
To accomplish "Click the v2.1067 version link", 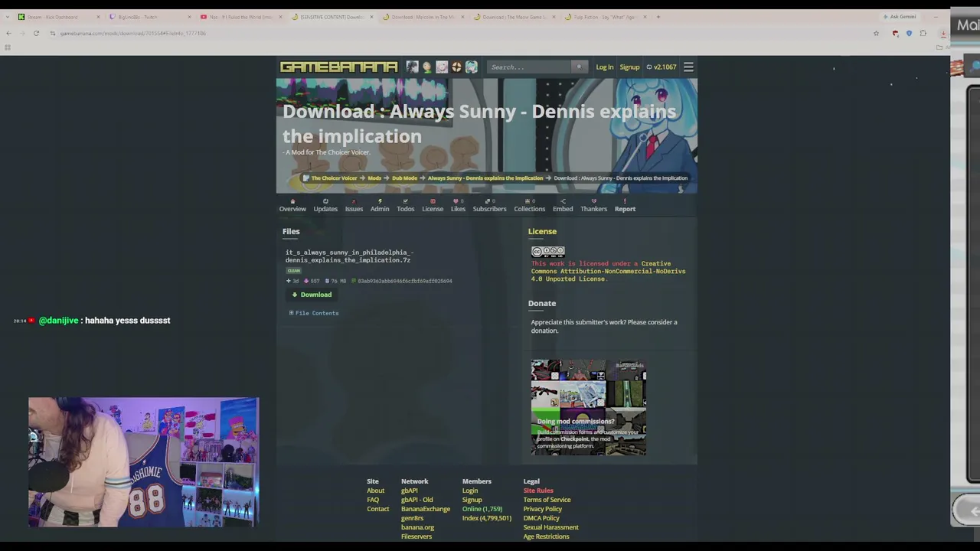I will click(x=661, y=67).
